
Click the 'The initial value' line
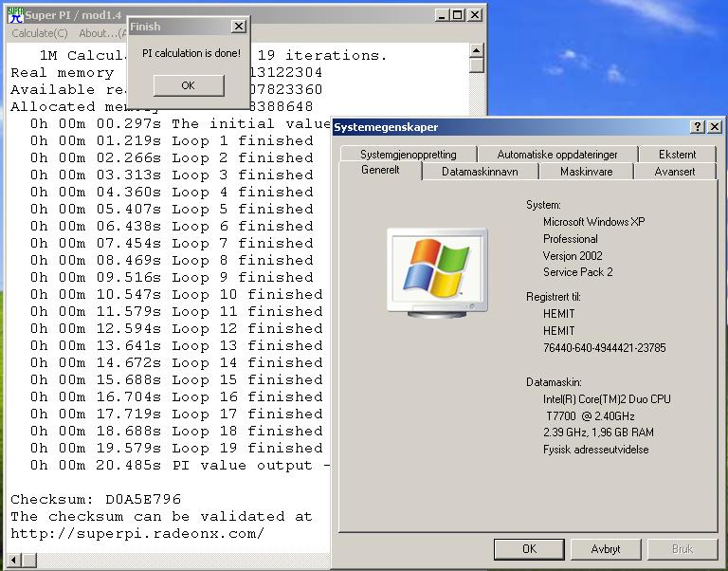click(x=180, y=123)
